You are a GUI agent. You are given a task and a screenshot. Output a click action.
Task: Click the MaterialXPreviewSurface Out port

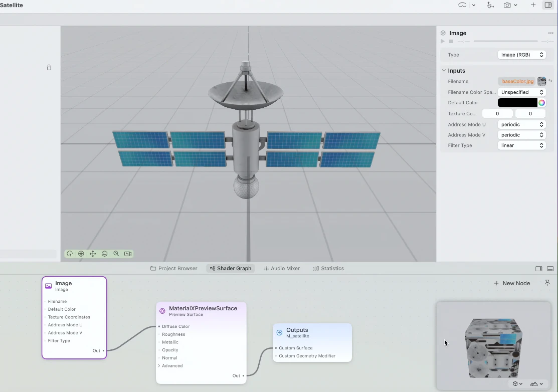coord(244,375)
